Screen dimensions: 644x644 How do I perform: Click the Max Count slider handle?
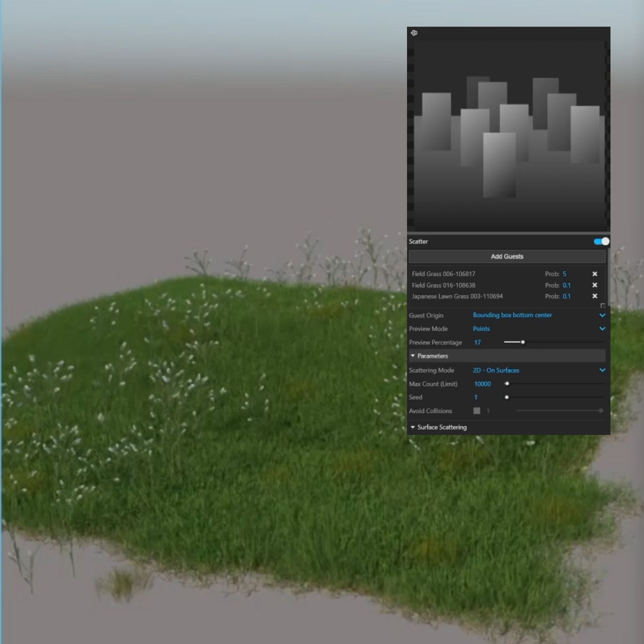[507, 383]
